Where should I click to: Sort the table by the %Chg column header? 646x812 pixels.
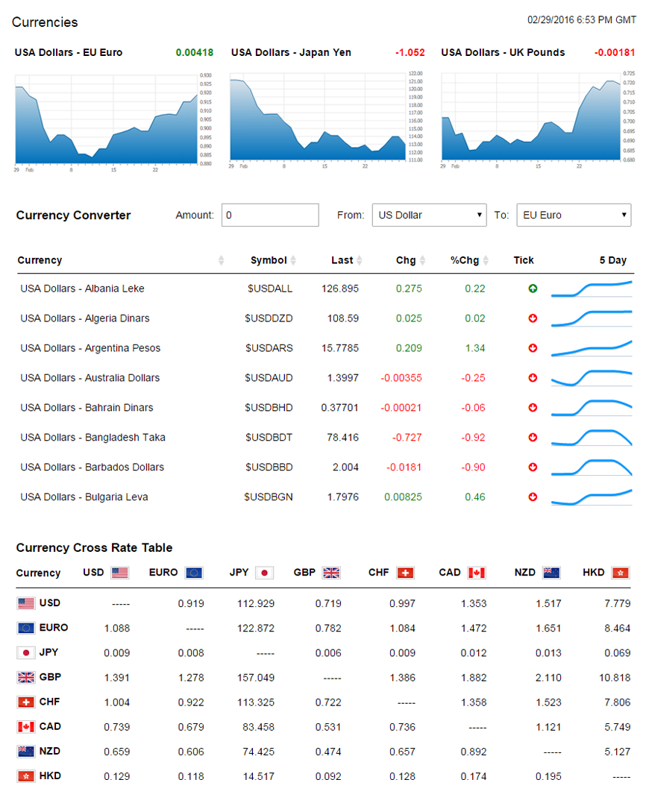[465, 260]
